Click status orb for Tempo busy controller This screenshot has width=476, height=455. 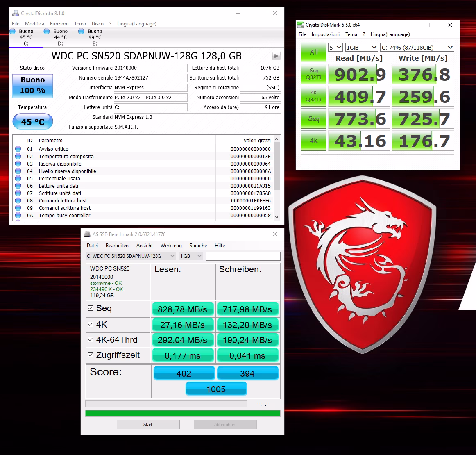[x=18, y=215]
